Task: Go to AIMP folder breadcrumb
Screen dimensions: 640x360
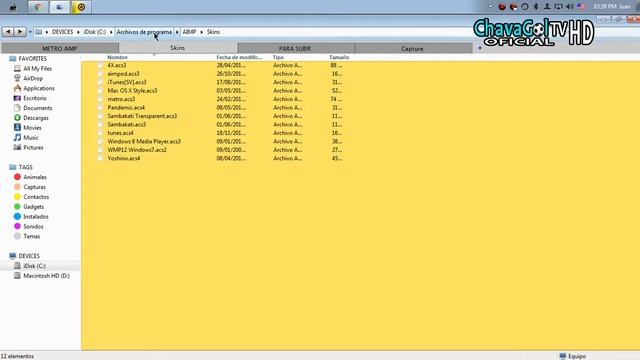Action: coord(189,32)
